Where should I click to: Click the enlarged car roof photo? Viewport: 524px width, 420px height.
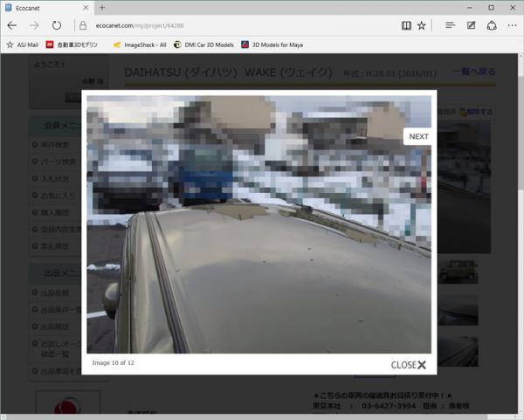point(259,224)
